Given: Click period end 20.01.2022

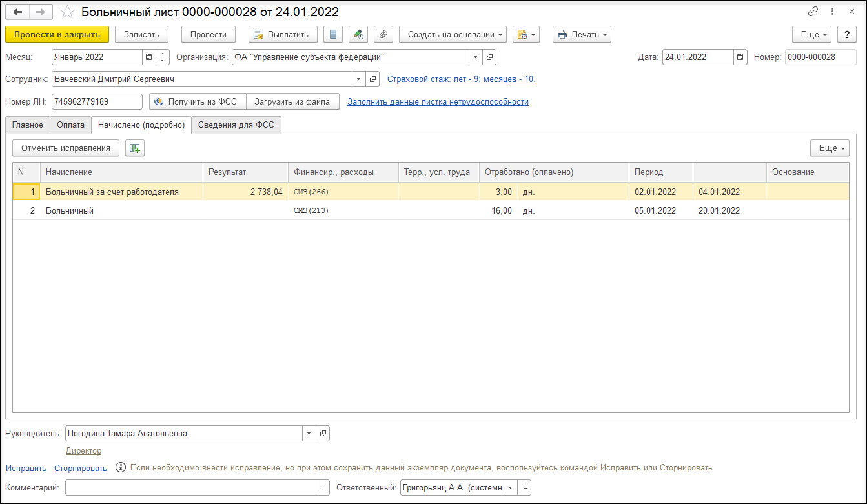Looking at the screenshot, I should coord(729,210).
